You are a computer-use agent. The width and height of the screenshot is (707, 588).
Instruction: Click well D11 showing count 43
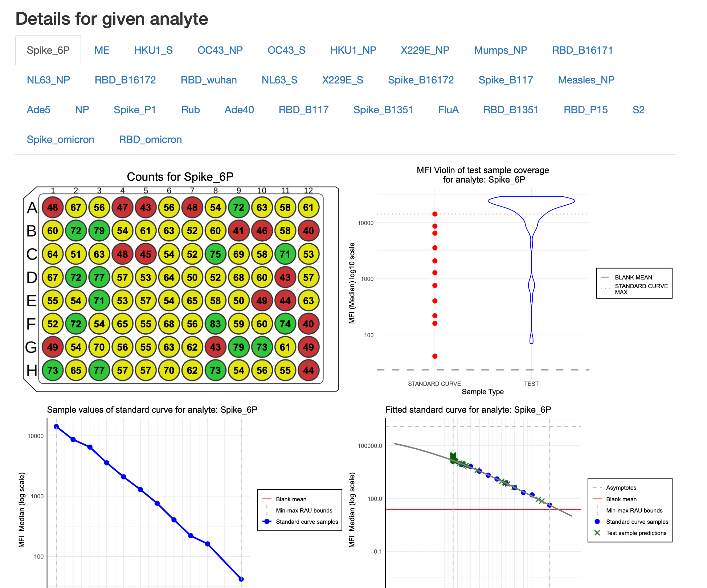click(x=285, y=277)
